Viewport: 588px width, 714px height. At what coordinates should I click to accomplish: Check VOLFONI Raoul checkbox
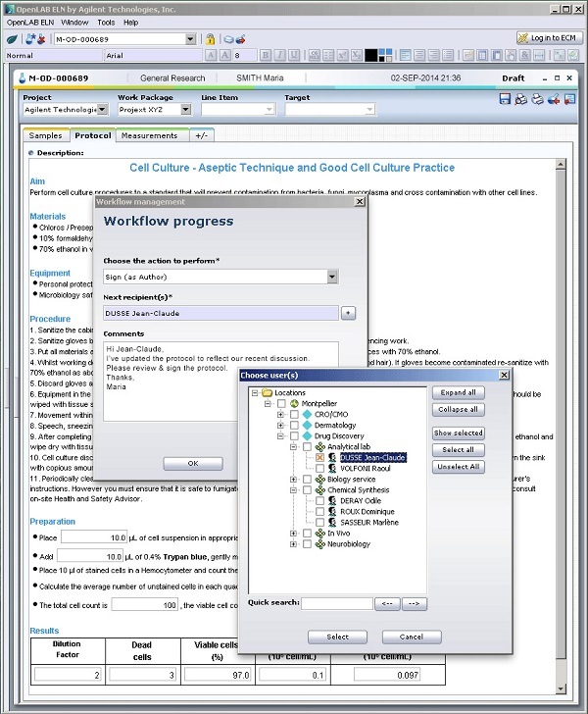point(319,468)
